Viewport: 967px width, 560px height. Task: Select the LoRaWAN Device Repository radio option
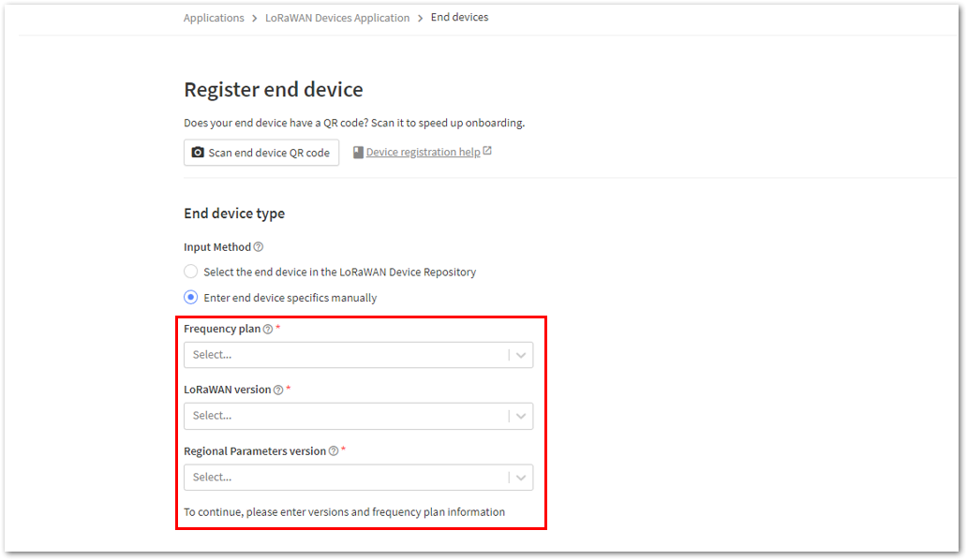(190, 272)
